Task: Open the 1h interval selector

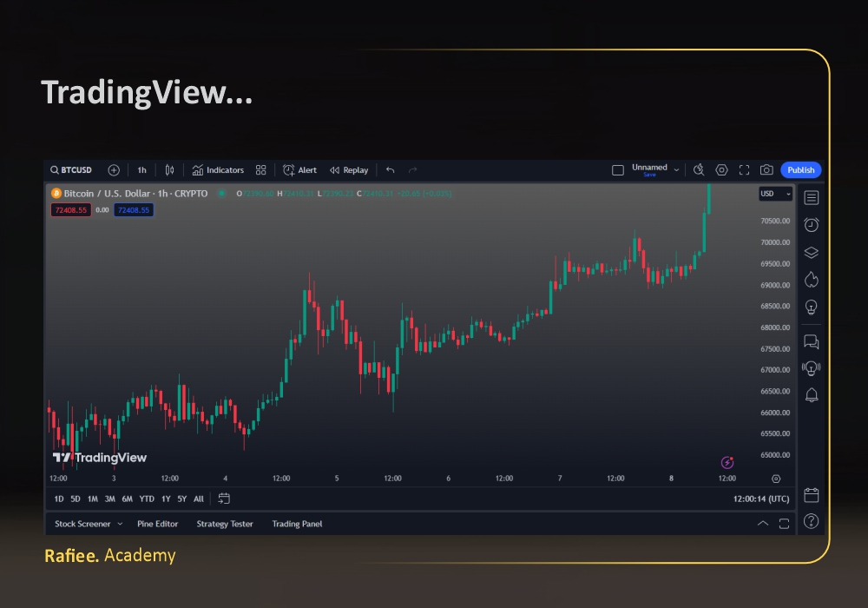Action: 141,170
